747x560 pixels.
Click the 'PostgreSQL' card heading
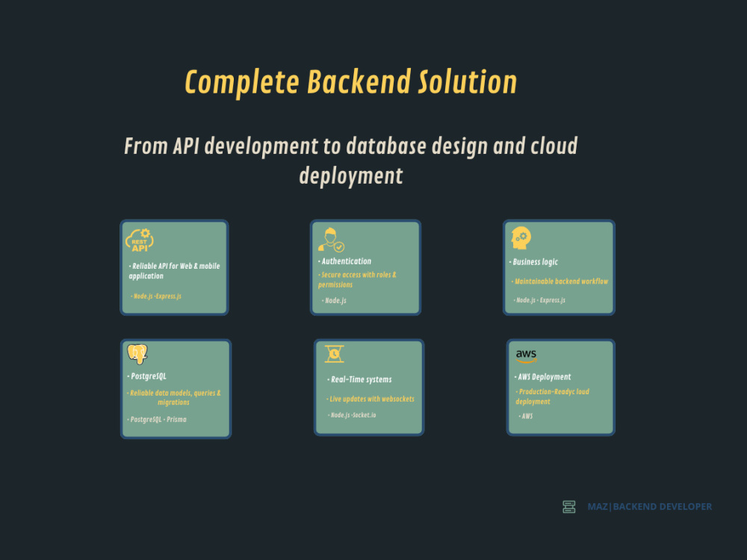pyautogui.click(x=146, y=376)
